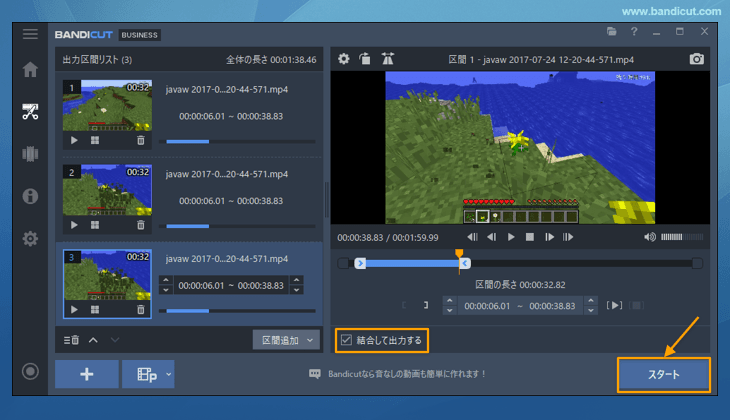Play segment 3 in the list
This screenshot has width=730, height=420.
click(74, 310)
